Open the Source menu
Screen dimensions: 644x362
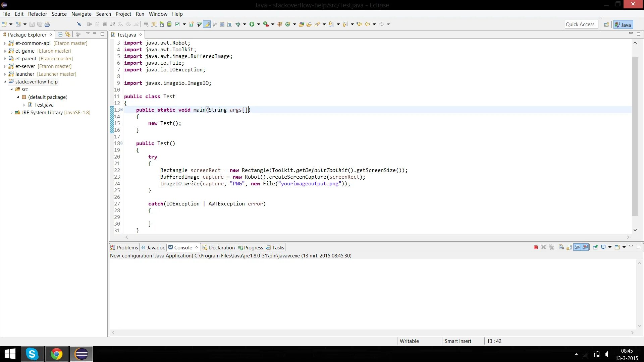pos(59,14)
